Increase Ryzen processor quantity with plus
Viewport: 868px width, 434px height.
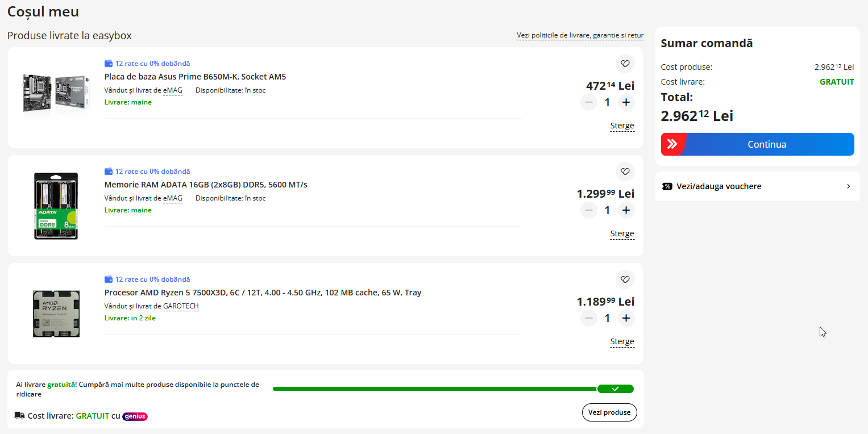pos(626,318)
